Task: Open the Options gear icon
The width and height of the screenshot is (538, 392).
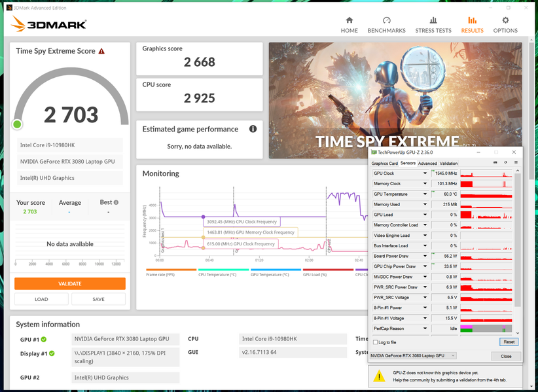Action: pyautogui.click(x=505, y=20)
